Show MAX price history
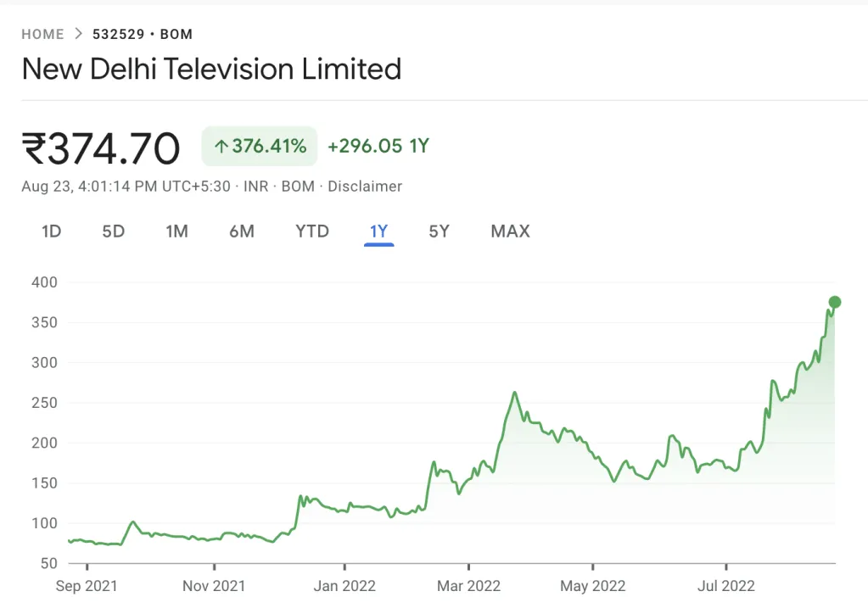Screen dimensions: 868x608 tap(510, 231)
